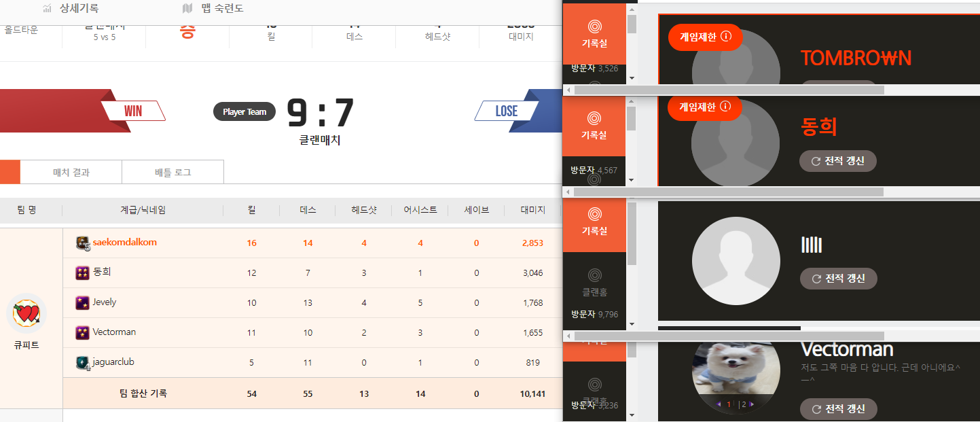Click info icon on TOMBROWN's 게임제한 badge
This screenshot has width=980, height=422.
pos(726,37)
